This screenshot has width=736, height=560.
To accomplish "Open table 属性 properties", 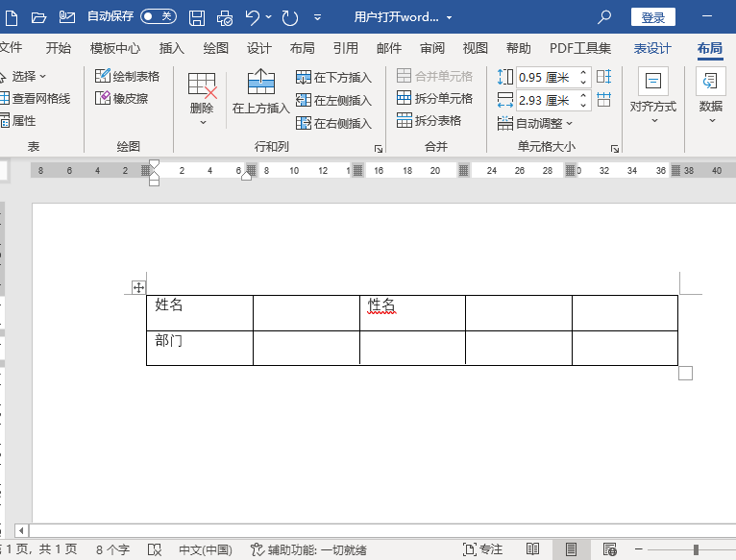I will [x=18, y=121].
